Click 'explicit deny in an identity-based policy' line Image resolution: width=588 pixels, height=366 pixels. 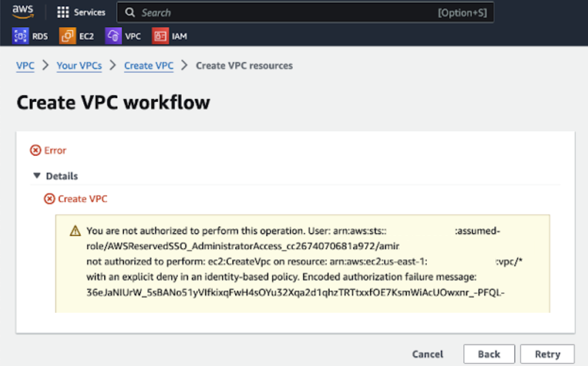click(281, 277)
